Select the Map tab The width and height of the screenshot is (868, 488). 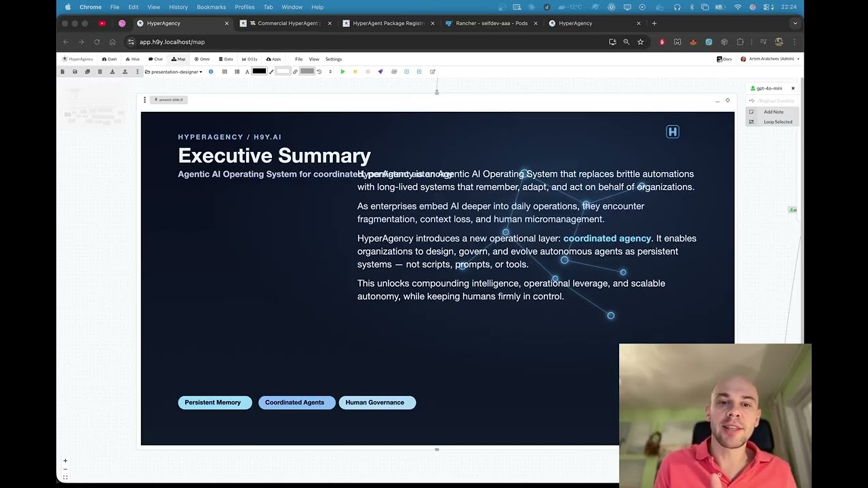click(178, 59)
